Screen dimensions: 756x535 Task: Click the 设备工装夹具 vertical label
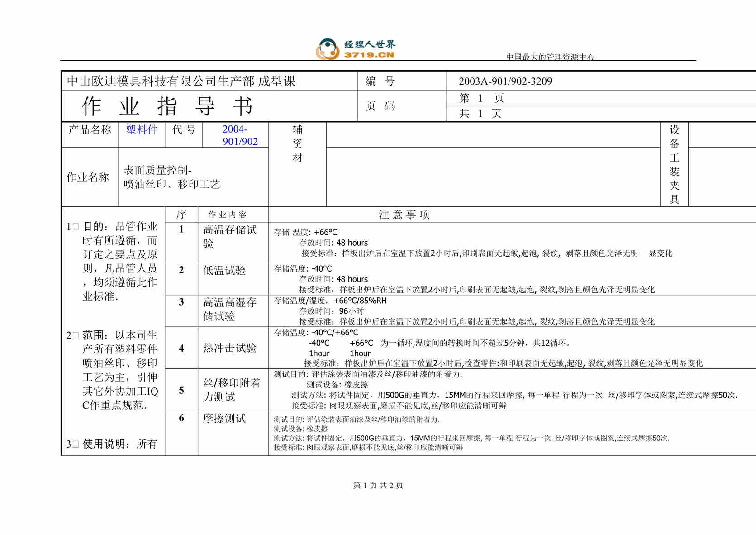674,164
